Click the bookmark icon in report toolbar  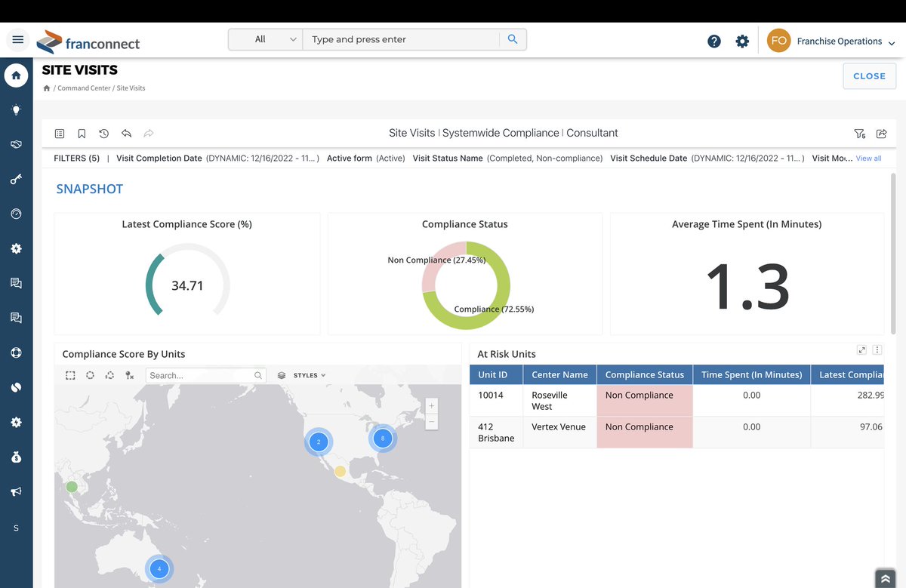[x=82, y=134]
